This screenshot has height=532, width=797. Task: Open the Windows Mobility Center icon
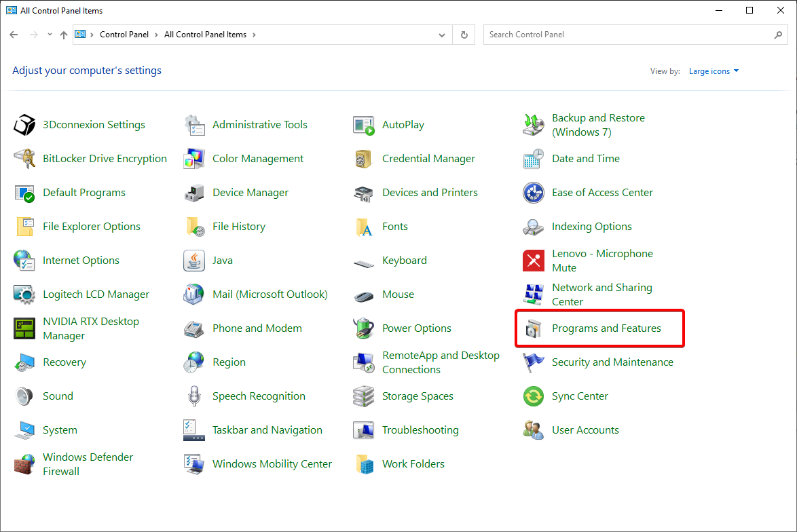194,464
